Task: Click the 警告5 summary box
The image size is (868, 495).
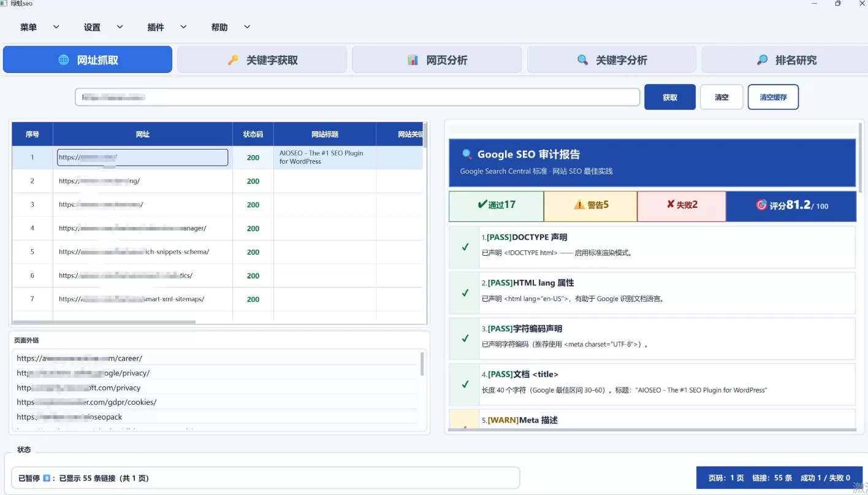Action: 591,205
